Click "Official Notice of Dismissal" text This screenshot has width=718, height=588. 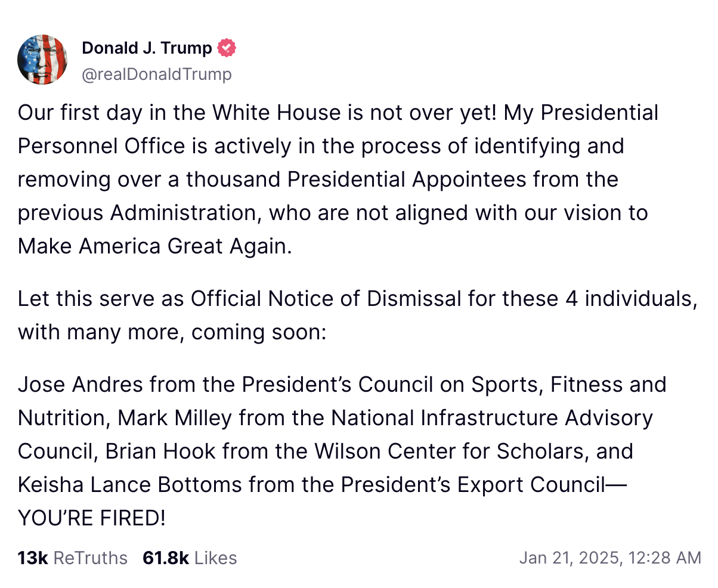click(326, 299)
